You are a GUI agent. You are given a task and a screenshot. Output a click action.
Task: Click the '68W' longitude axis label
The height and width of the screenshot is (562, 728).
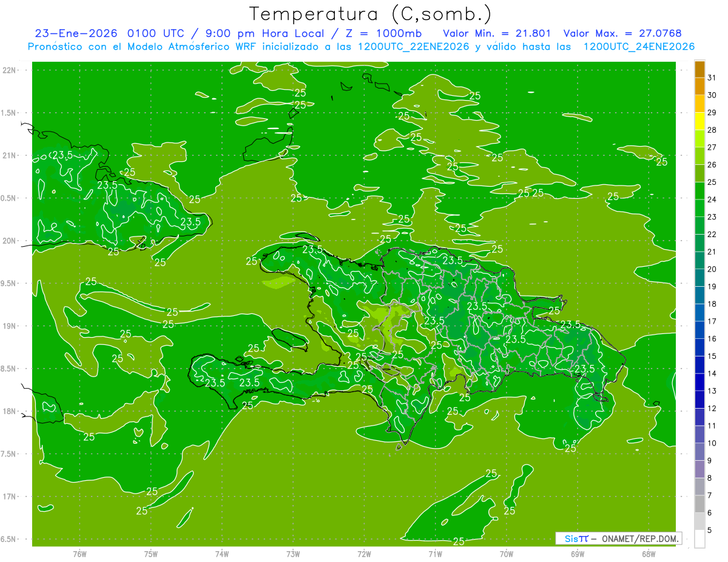tap(649, 554)
